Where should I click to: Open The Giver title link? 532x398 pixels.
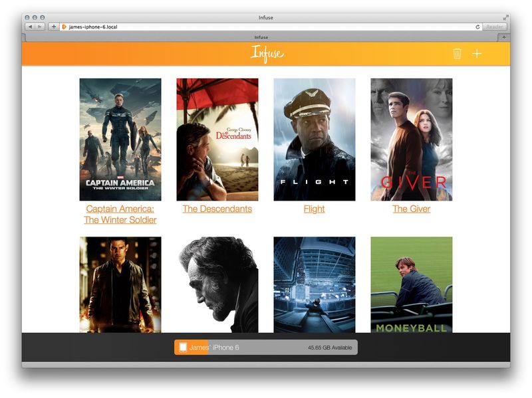click(x=411, y=209)
